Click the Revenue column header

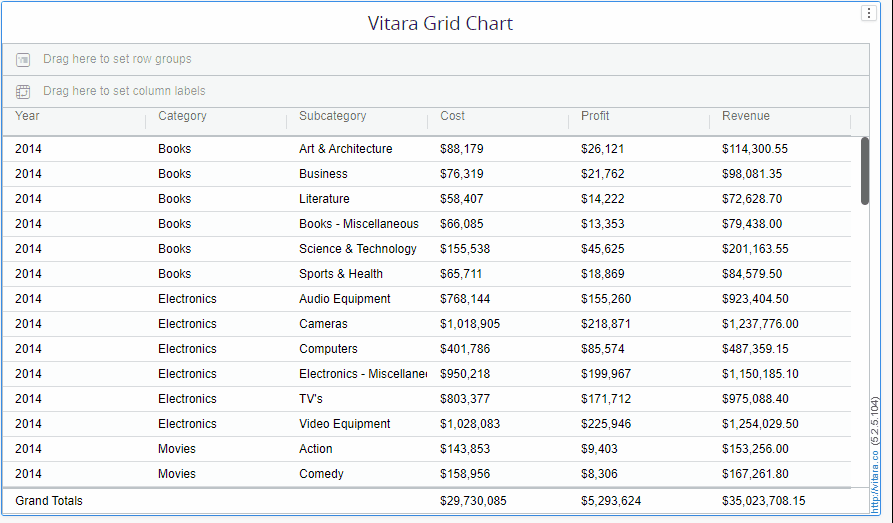tap(746, 116)
